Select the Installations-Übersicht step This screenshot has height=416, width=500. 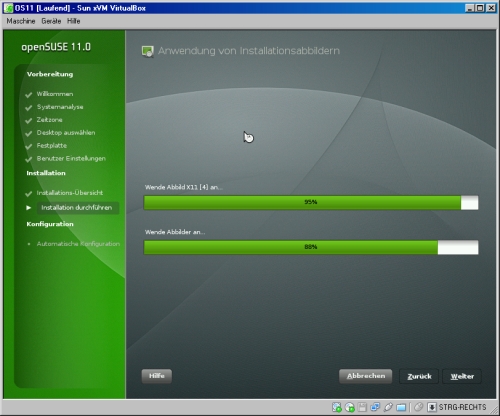click(70, 193)
